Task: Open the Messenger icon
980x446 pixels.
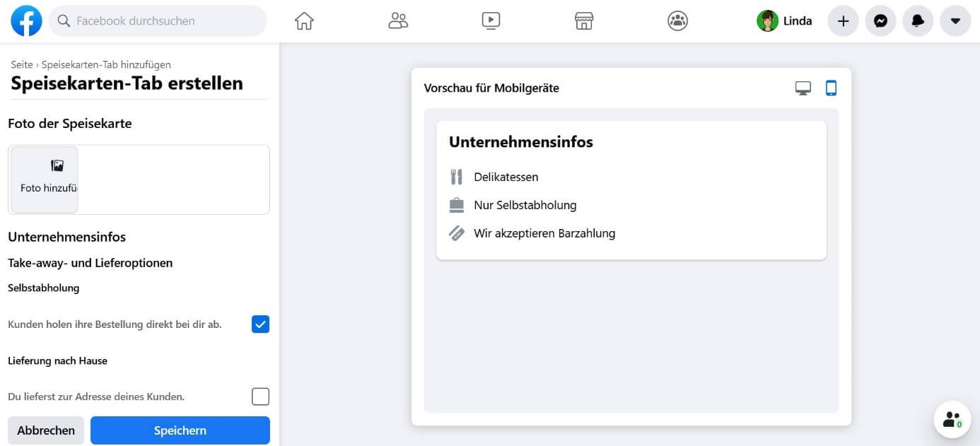Action: tap(880, 21)
